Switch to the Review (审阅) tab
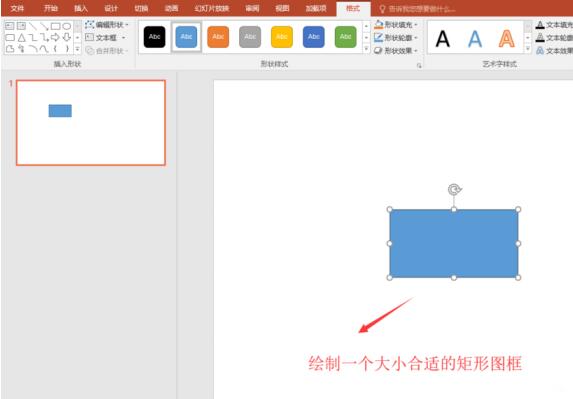The image size is (573, 399). [x=252, y=8]
